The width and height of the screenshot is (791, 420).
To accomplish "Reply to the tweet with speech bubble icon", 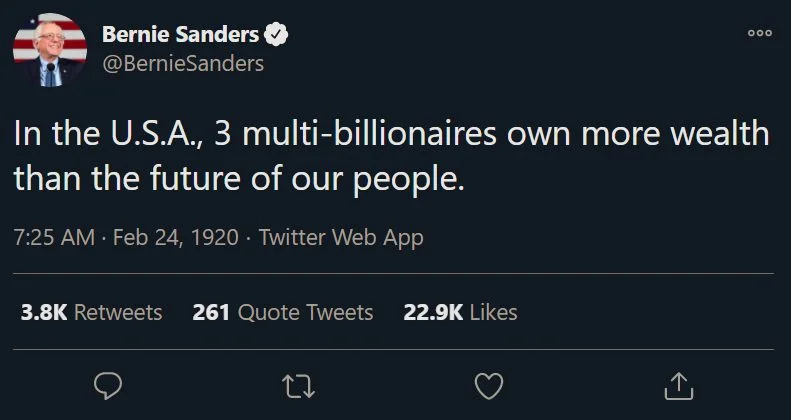I will tap(107, 384).
